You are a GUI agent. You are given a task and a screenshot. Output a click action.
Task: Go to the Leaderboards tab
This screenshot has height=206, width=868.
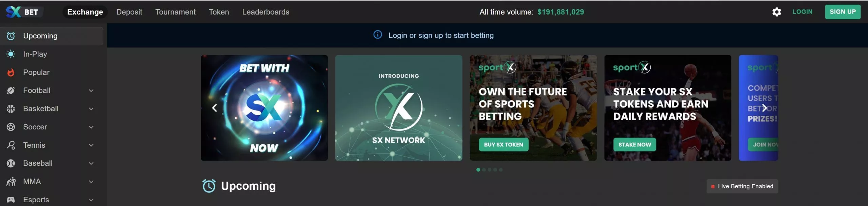coord(265,12)
